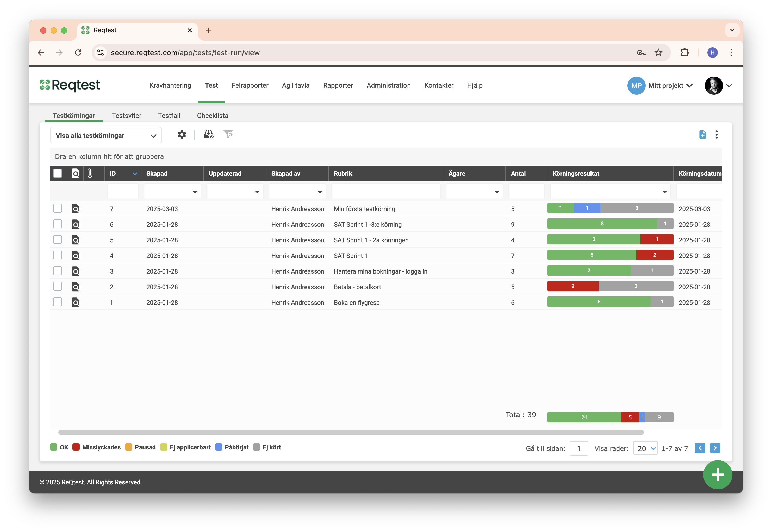Viewport: 772px width, 532px height.
Task: Click the Reqtest logo
Action: 70,85
